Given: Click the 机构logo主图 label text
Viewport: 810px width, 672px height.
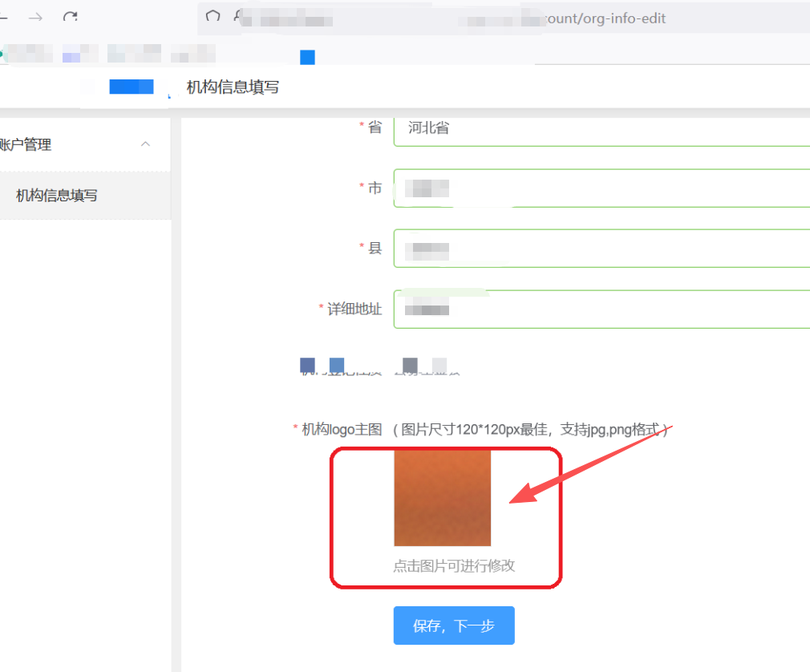Looking at the screenshot, I should pyautogui.click(x=342, y=429).
